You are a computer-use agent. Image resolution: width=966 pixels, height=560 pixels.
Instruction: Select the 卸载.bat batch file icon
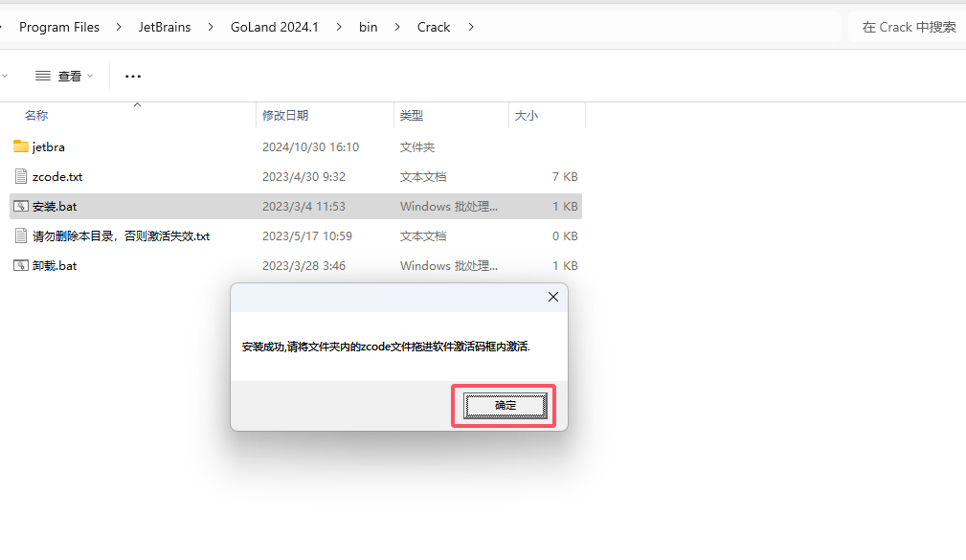coord(21,265)
